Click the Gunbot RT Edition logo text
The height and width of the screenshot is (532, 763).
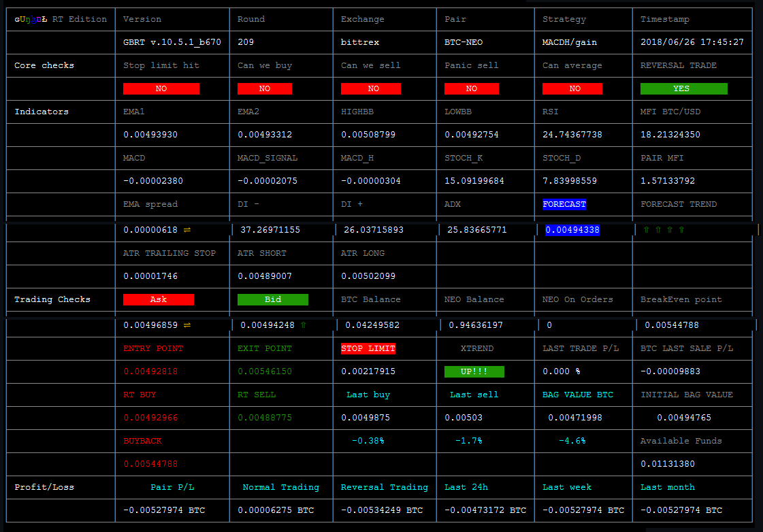(61, 19)
